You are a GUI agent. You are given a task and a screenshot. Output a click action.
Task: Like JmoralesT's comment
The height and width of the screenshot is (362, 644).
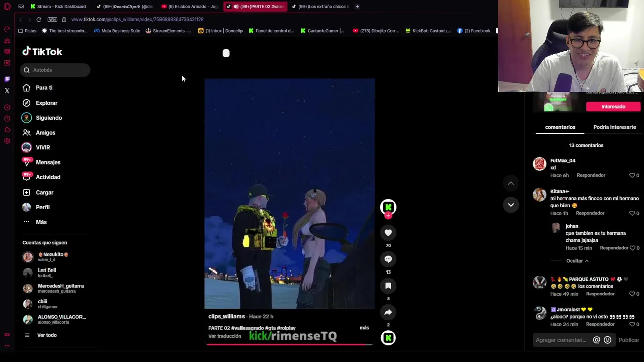tap(632, 324)
